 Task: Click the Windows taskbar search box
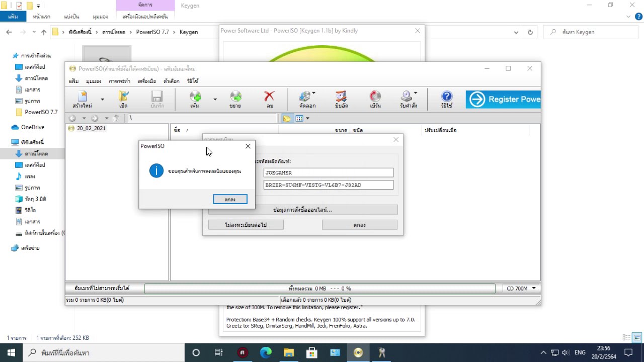[x=104, y=352]
